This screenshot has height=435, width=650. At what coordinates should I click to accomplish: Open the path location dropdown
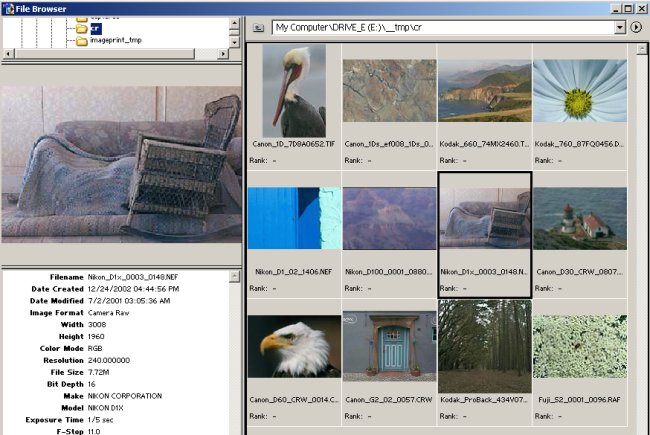[620, 28]
